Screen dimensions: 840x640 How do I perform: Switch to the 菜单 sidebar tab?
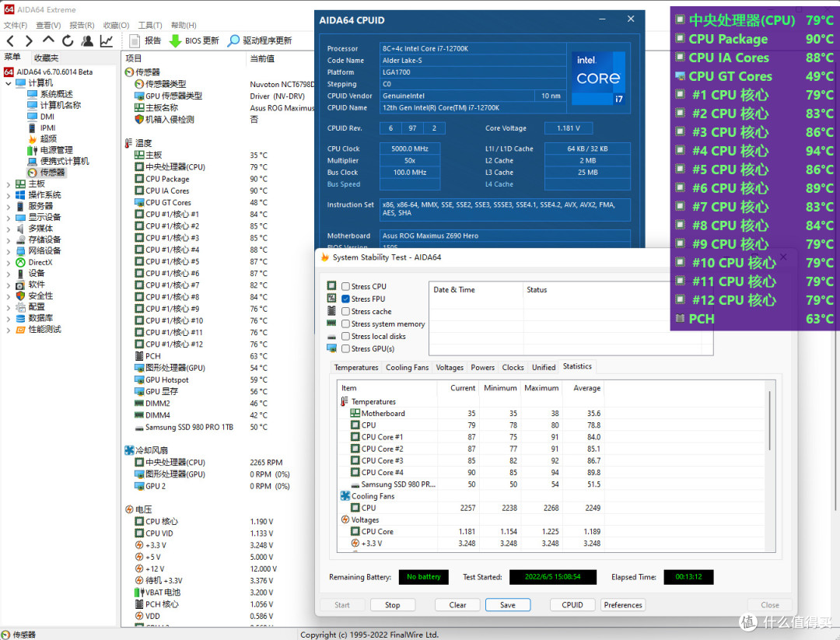[x=13, y=58]
